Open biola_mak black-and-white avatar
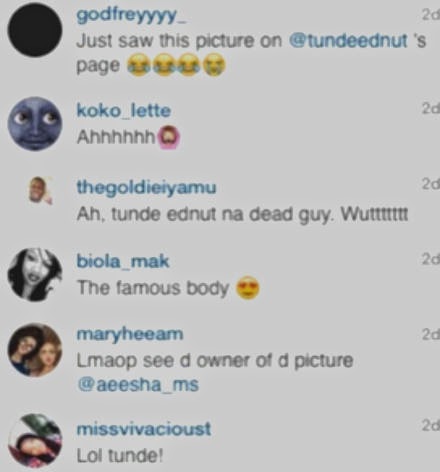Viewport: 440px width, 472px height. (35, 275)
